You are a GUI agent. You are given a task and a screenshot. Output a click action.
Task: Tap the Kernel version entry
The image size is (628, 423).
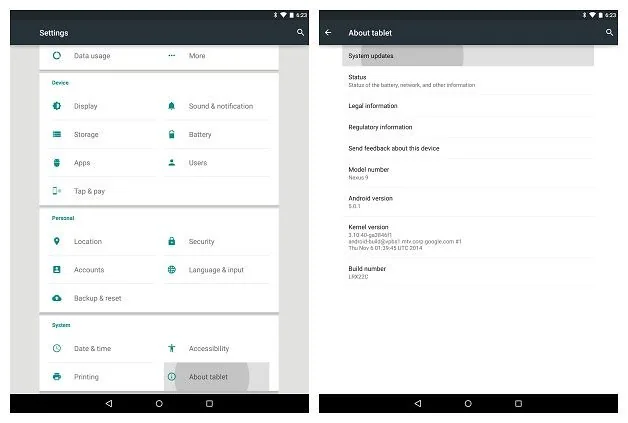click(468, 237)
